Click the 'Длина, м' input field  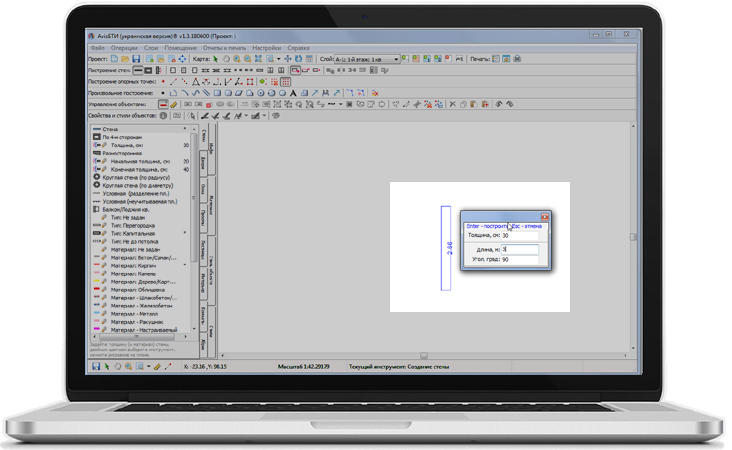pos(520,248)
